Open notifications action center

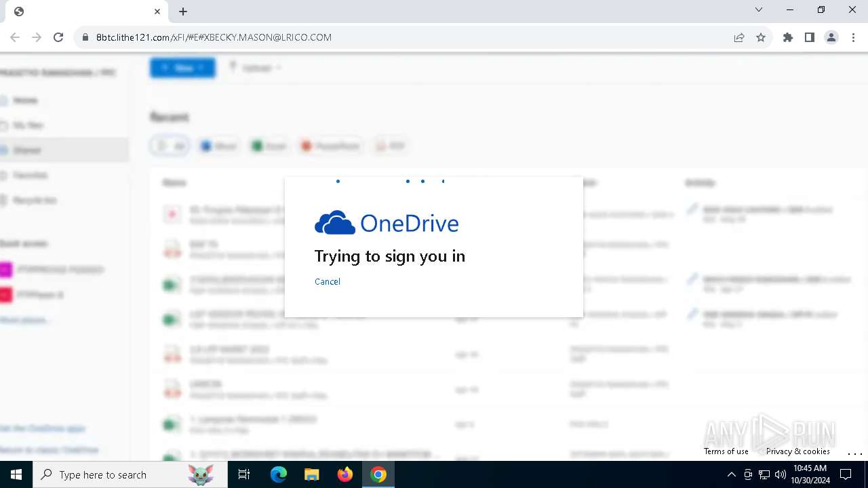coord(846,474)
